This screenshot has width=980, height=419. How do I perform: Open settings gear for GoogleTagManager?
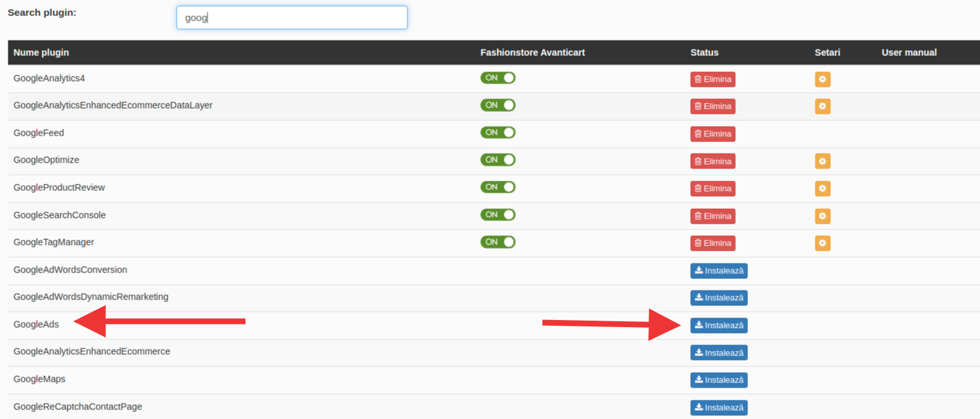click(x=823, y=243)
